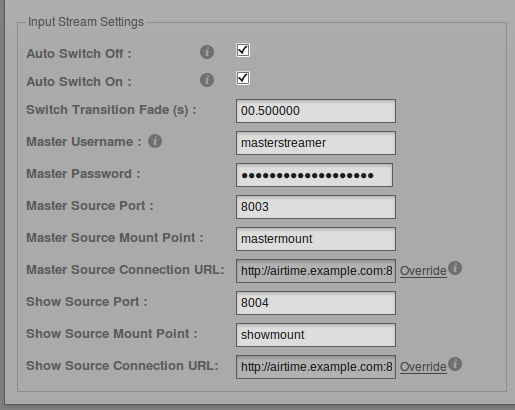This screenshot has width=515, height=410.
Task: Click the Auto Switch Off label text
Action: (x=79, y=54)
